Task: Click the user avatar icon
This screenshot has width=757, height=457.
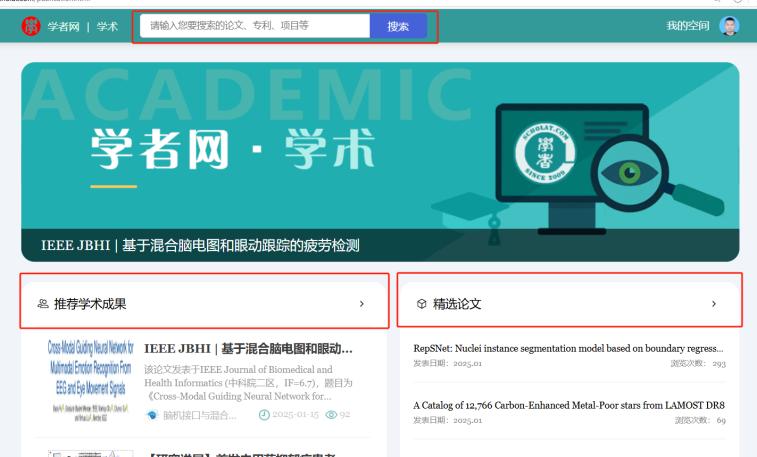Action: click(729, 26)
